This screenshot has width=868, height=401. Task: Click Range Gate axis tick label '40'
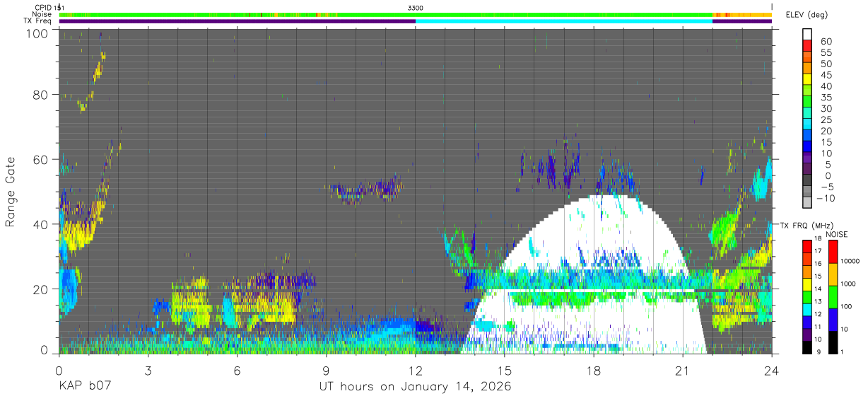[x=41, y=224]
